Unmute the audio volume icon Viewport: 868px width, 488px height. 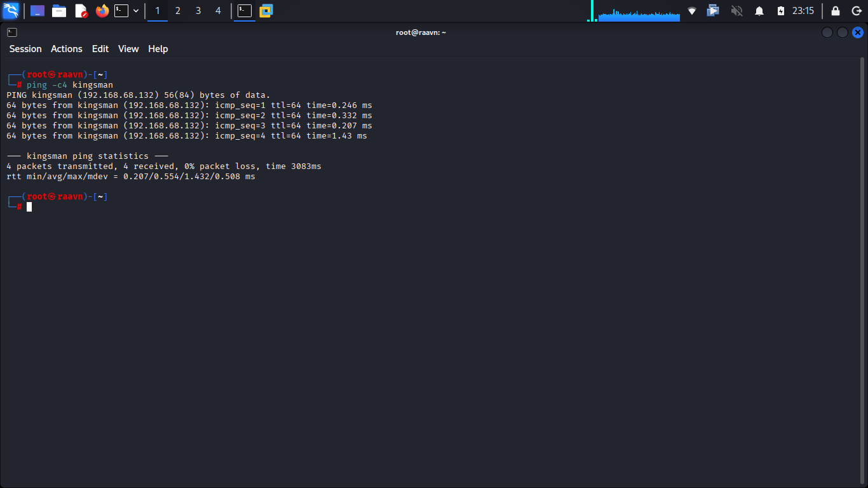[x=737, y=11]
